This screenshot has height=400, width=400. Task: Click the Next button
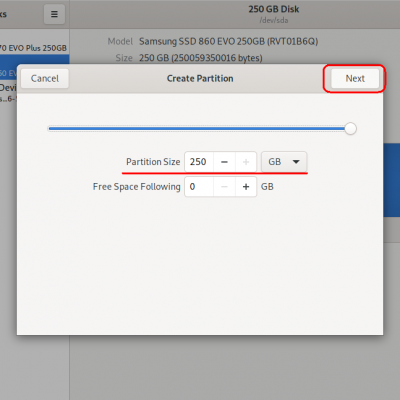(355, 79)
